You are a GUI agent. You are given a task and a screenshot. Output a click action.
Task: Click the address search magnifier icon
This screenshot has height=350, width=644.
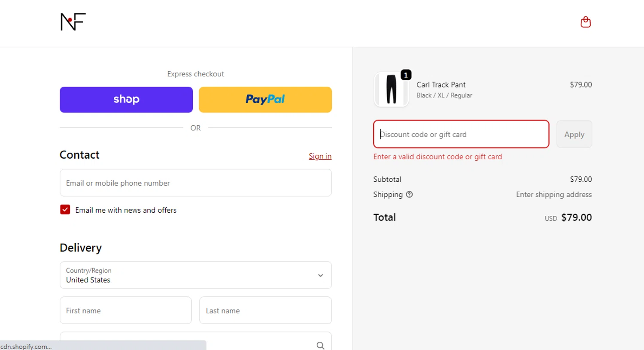click(x=320, y=345)
